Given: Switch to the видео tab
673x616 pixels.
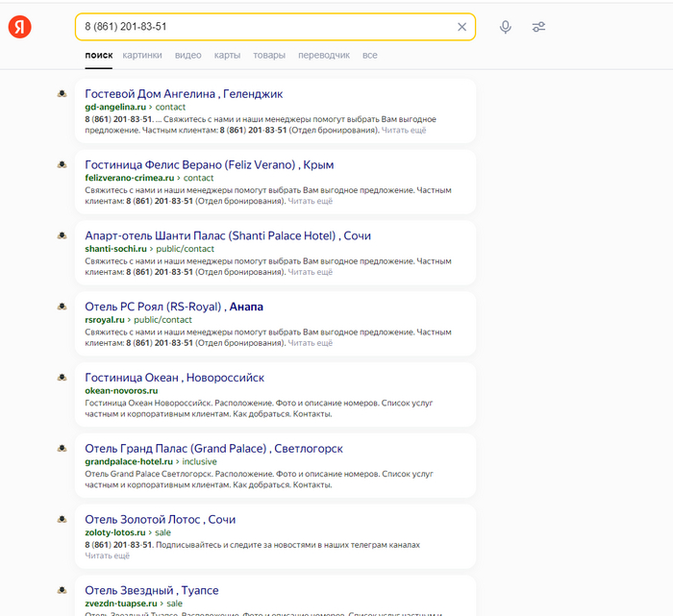Looking at the screenshot, I should pyautogui.click(x=188, y=56).
